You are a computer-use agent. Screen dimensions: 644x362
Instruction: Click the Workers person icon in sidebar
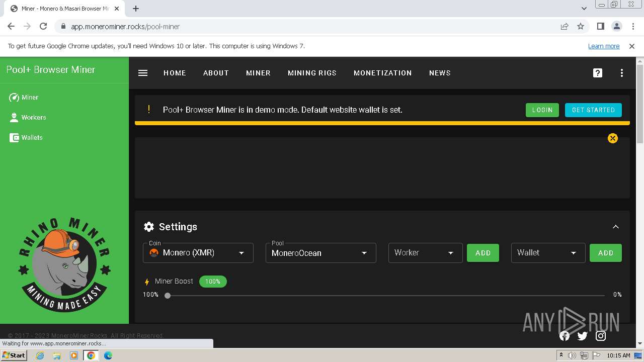14,117
